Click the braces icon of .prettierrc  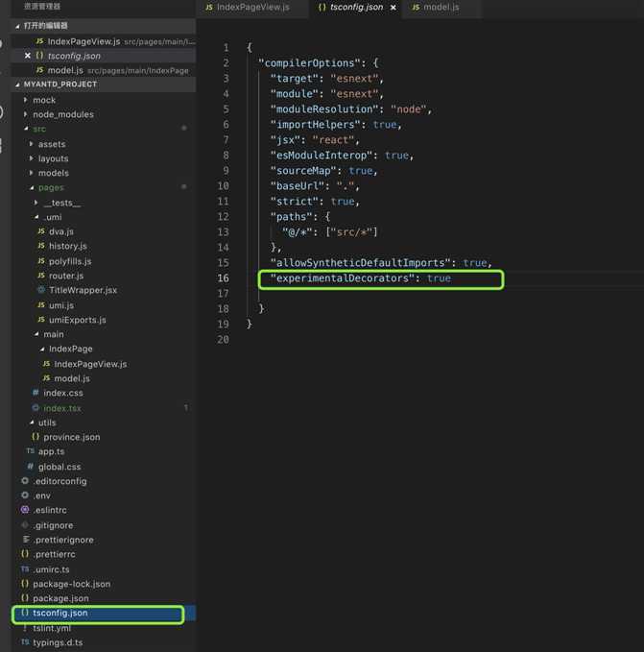25,554
